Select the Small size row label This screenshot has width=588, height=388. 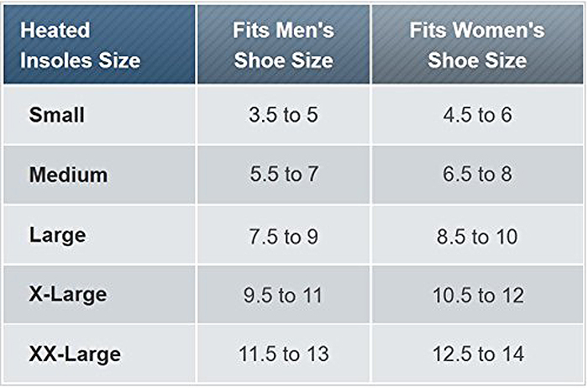click(x=56, y=115)
